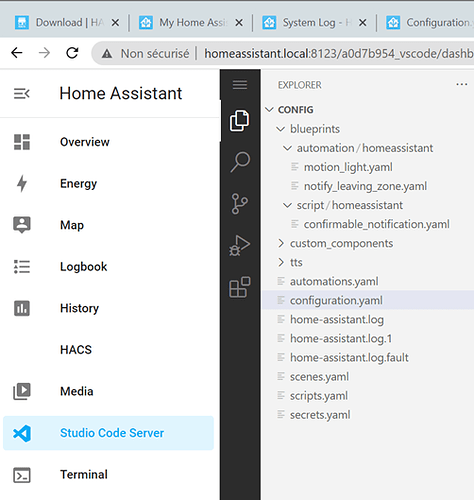Collapse the CONFIG root folder
Screen dimensions: 474x500
pyautogui.click(x=290, y=110)
